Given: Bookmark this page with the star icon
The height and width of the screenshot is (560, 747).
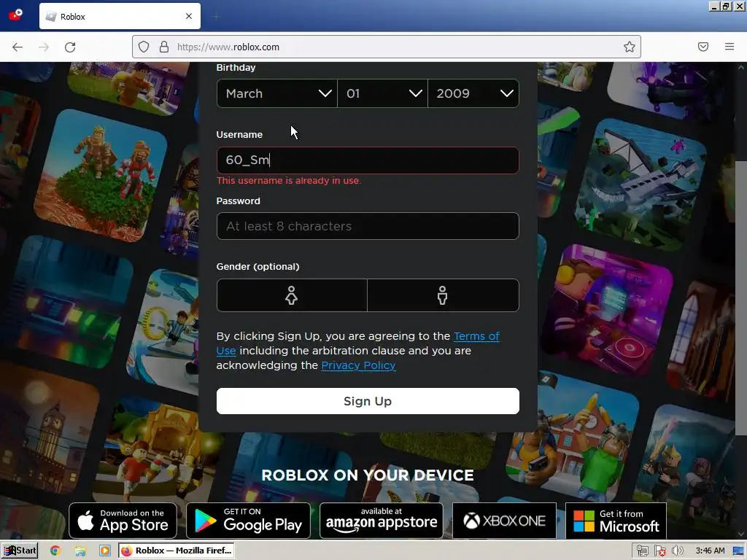Looking at the screenshot, I should (630, 47).
